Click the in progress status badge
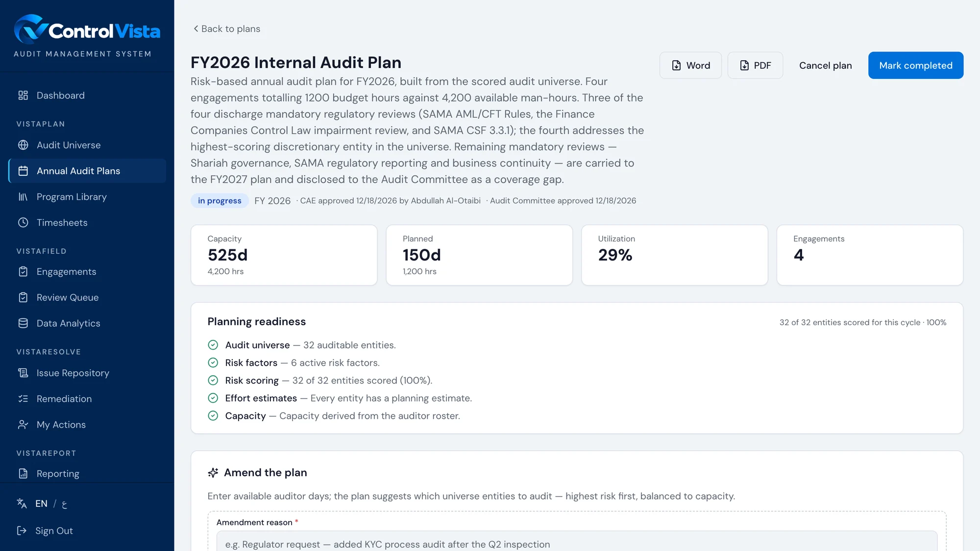The image size is (980, 551). pyautogui.click(x=220, y=201)
